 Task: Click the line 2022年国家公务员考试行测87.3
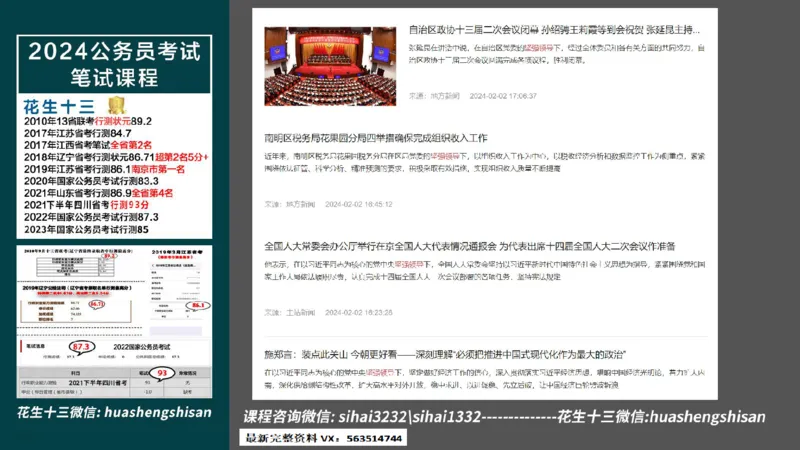tap(91, 217)
